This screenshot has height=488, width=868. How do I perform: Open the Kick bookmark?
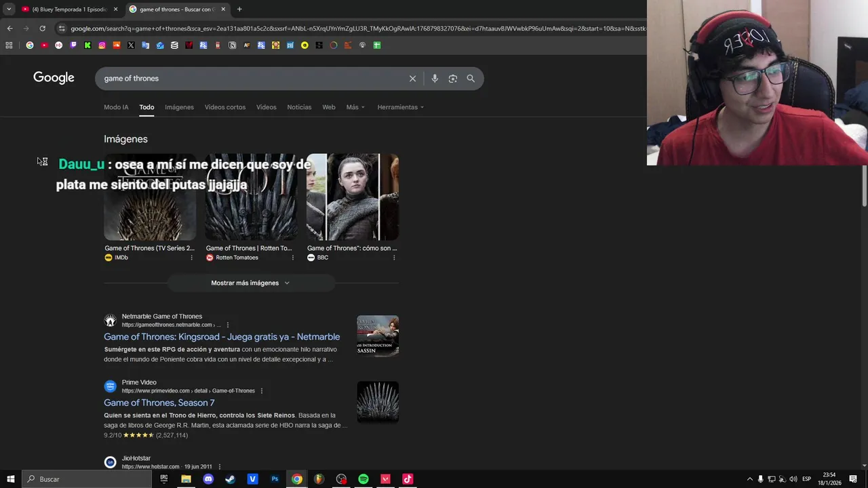[x=87, y=45]
